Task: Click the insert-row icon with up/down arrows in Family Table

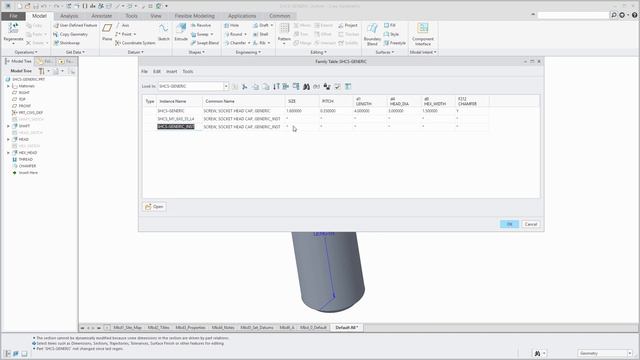Action: [x=276, y=87]
